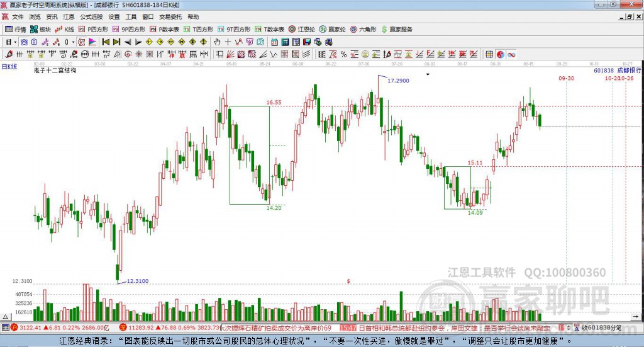This screenshot has height=347, width=644.
Task: Open the calendar icon showing 21
Action: [x=274, y=42]
